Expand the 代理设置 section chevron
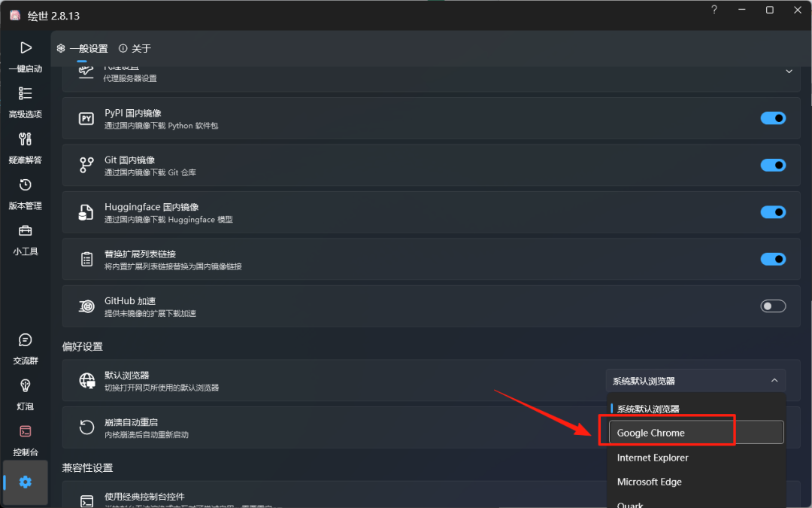The height and width of the screenshot is (508, 812). [x=789, y=71]
